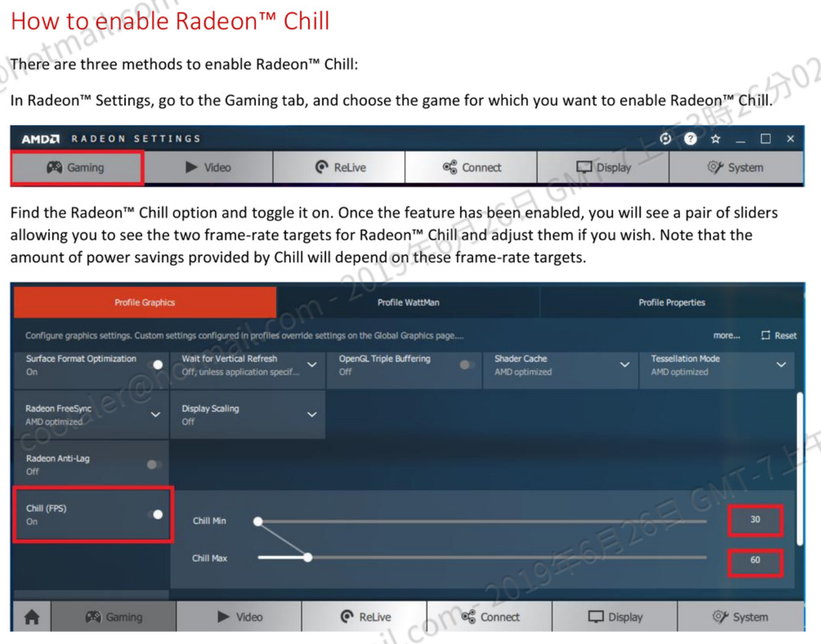821x644 pixels.
Task: Toggle Surface Format Optimization switch
Action: (x=157, y=365)
